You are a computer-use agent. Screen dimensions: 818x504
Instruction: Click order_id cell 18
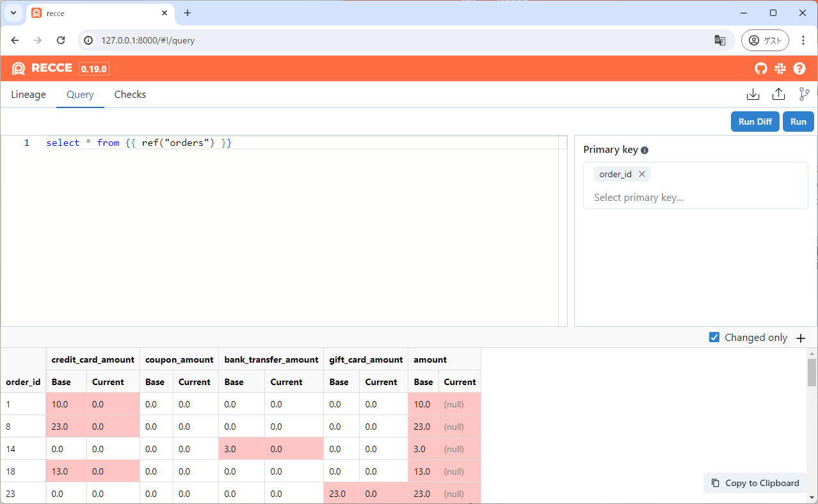click(23, 471)
